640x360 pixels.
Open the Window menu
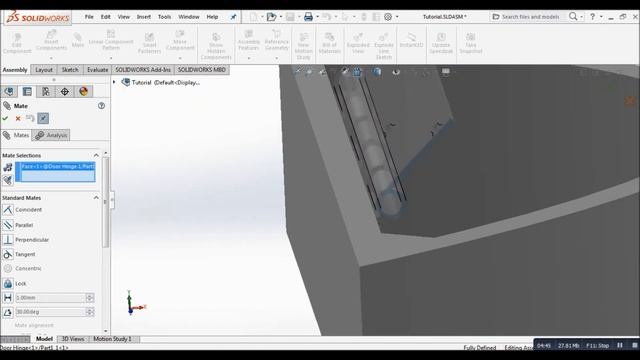click(x=189, y=17)
